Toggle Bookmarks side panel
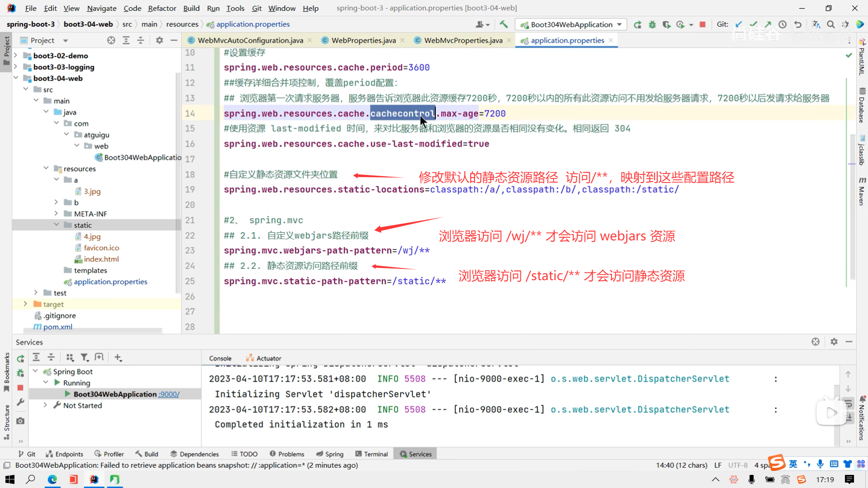Screen dimensions: 868x488 point(6,371)
